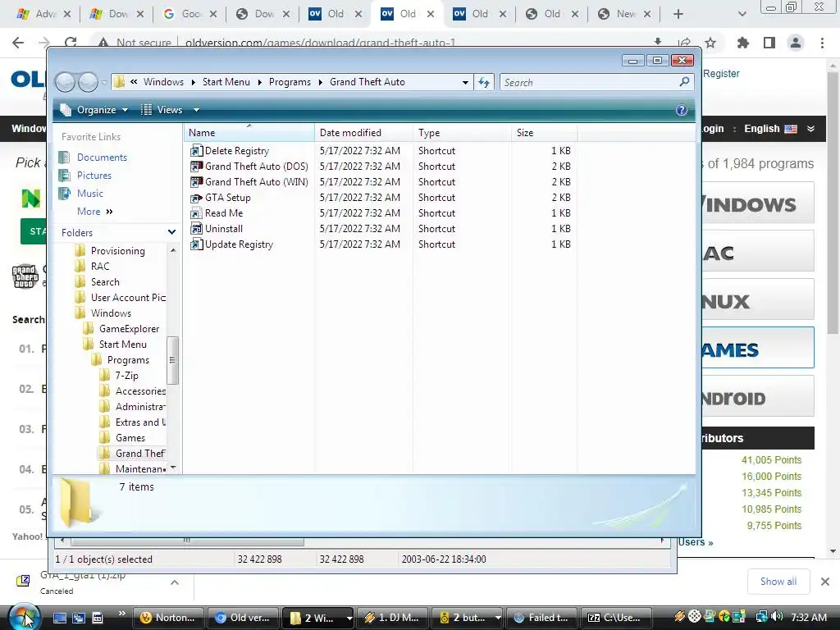Sort files by Name column header
This screenshot has height=630, width=840.
249,133
